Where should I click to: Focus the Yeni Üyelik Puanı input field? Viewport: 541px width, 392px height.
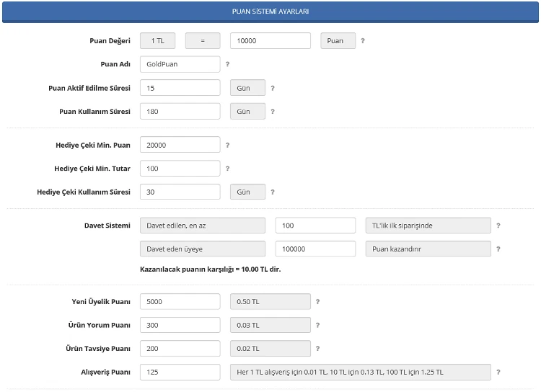(x=180, y=302)
